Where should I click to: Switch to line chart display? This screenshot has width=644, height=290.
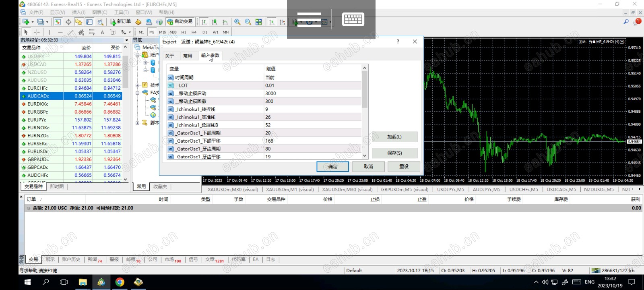coord(225,22)
